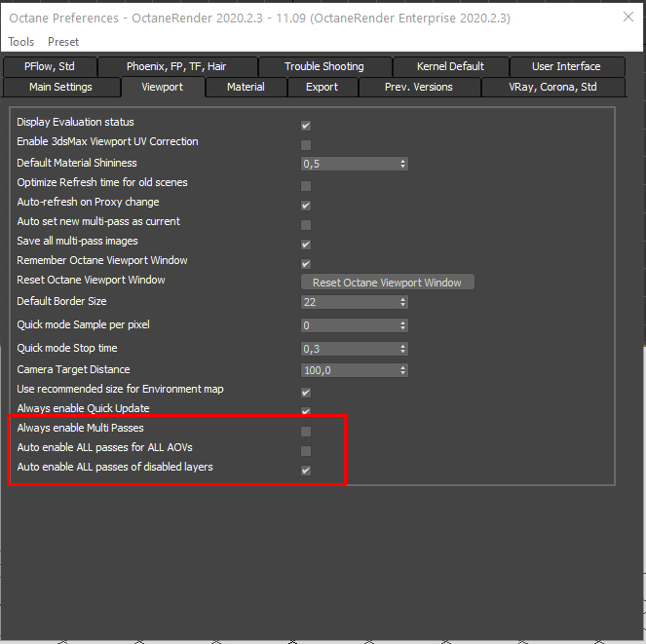Open the Kernel Default tab
Viewport: 646px width, 644px height.
coord(450,66)
